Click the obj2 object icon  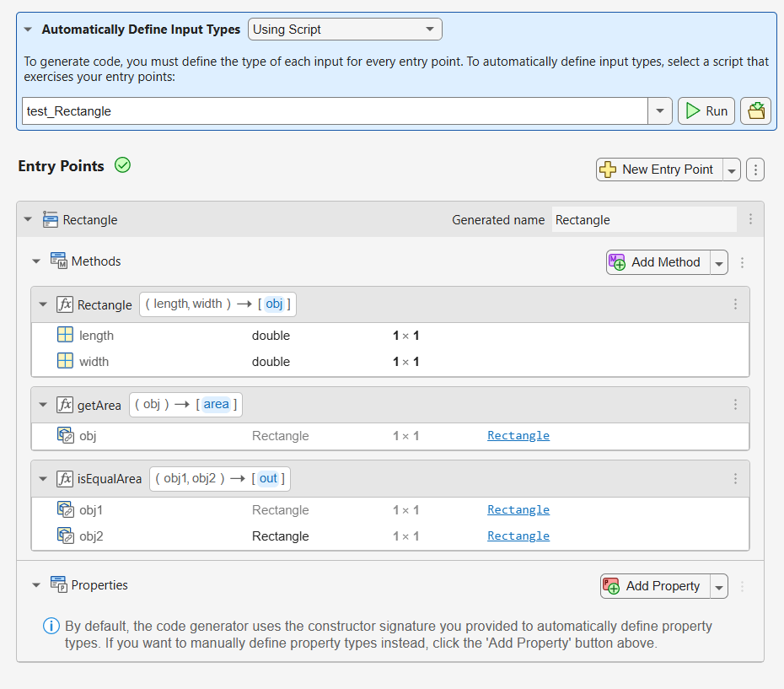point(65,535)
